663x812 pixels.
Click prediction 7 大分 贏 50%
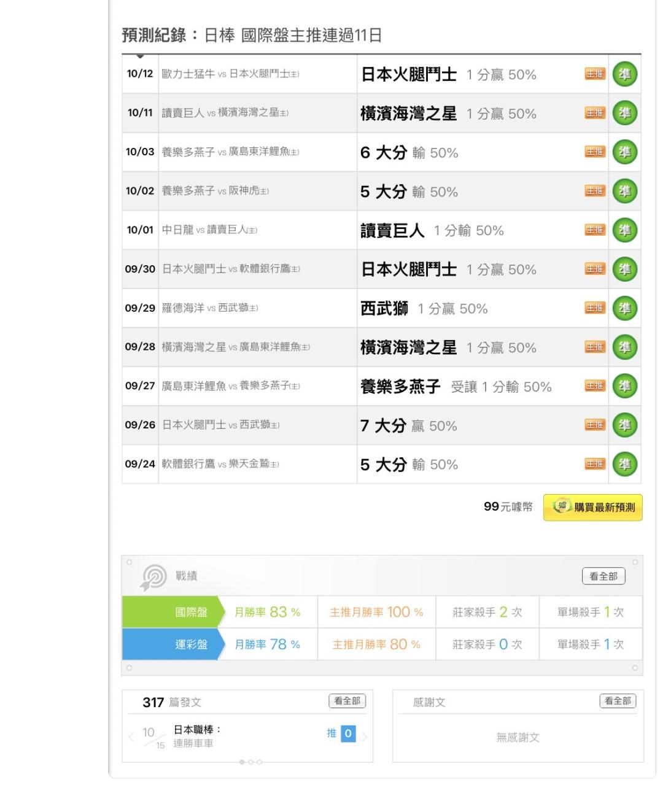[409, 425]
